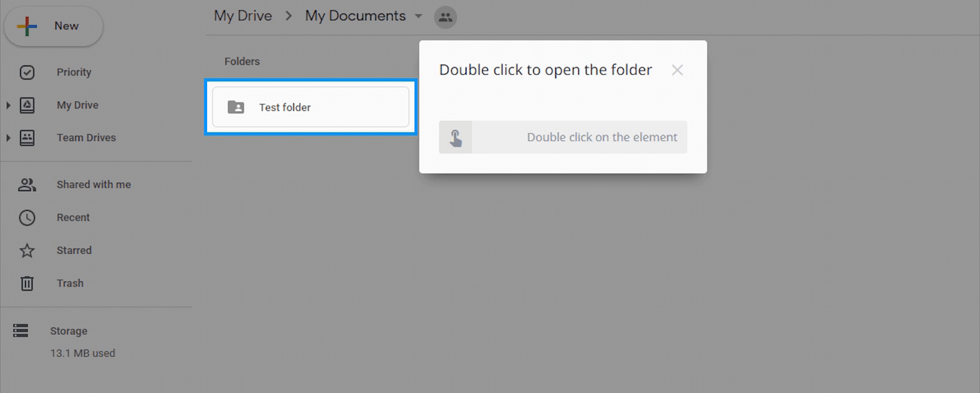The image size is (980, 393).
Task: Go to My Drive in breadcrumb
Action: point(243,16)
